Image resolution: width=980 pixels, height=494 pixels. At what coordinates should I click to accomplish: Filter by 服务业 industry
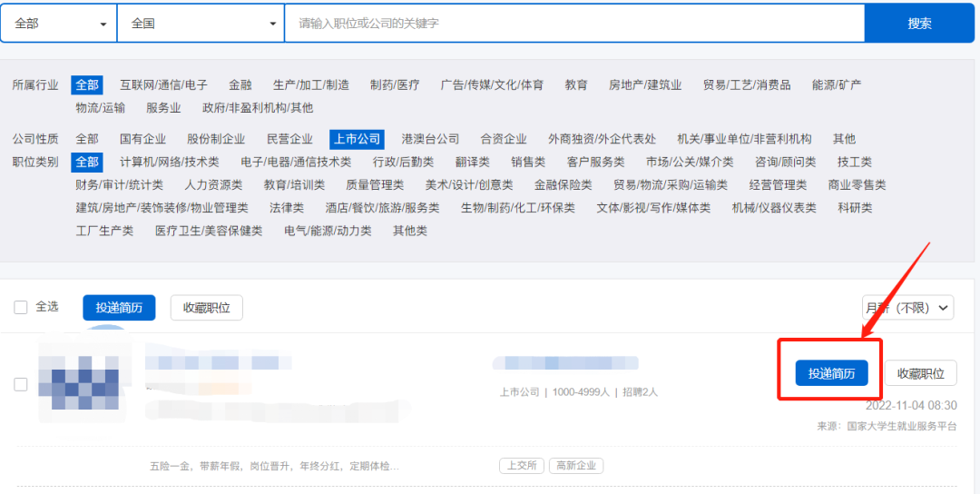coord(163,108)
